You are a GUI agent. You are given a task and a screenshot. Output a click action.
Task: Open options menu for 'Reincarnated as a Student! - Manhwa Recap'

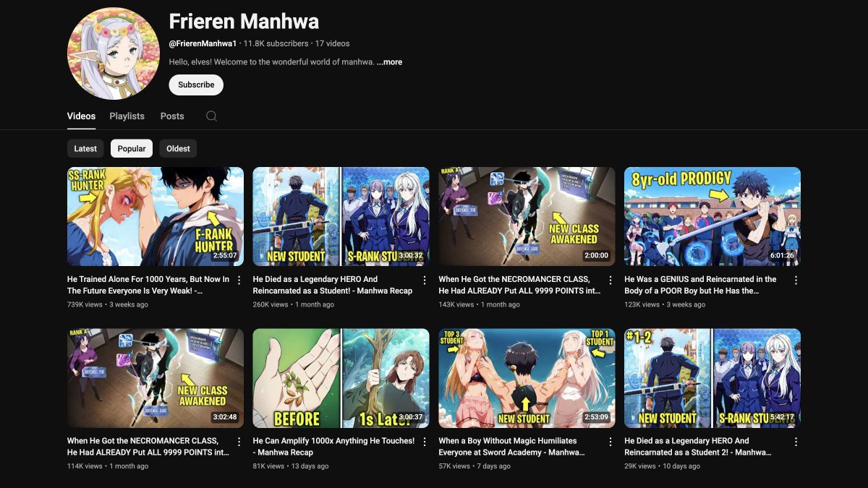pos(425,280)
